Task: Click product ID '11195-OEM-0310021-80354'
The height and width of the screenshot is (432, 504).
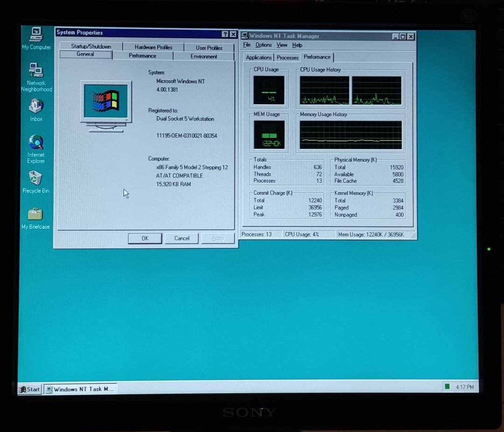Action: coord(187,136)
